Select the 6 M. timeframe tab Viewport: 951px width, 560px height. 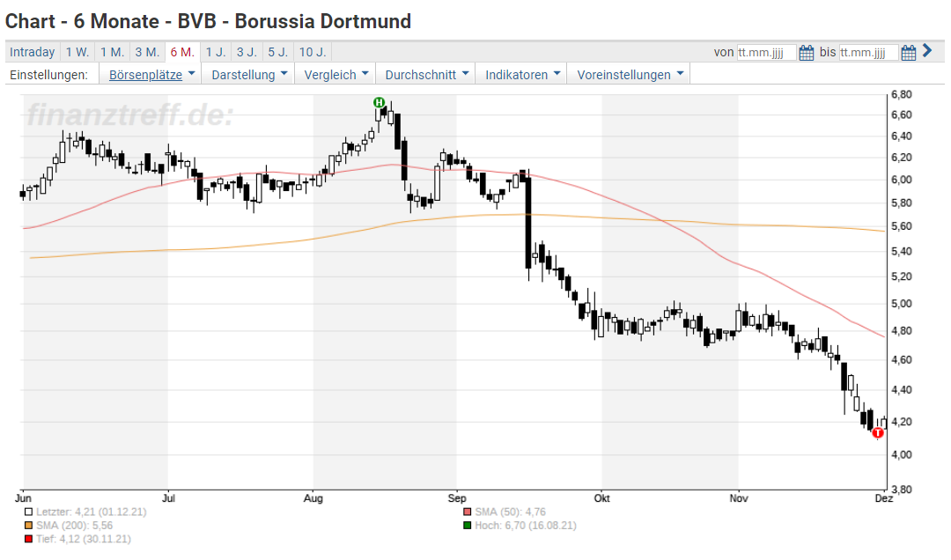click(x=182, y=52)
